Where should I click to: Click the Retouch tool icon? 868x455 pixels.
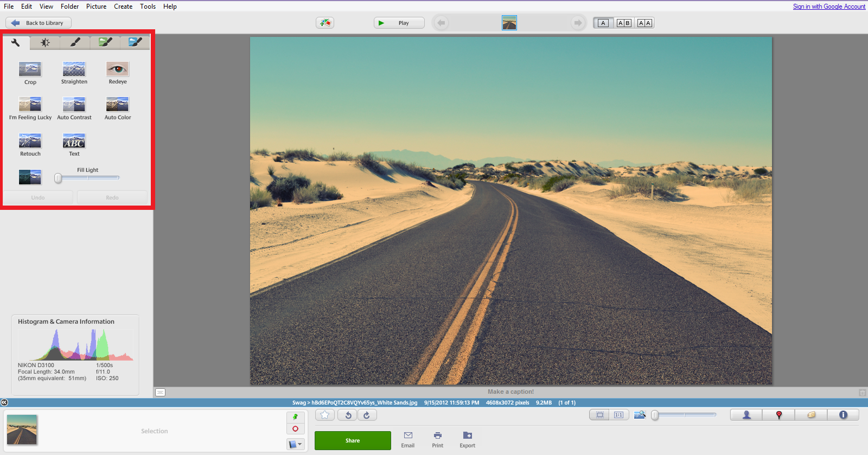(x=30, y=141)
